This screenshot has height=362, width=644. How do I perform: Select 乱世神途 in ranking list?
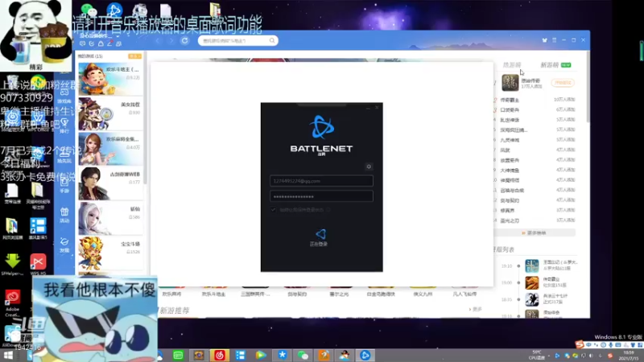(510, 120)
